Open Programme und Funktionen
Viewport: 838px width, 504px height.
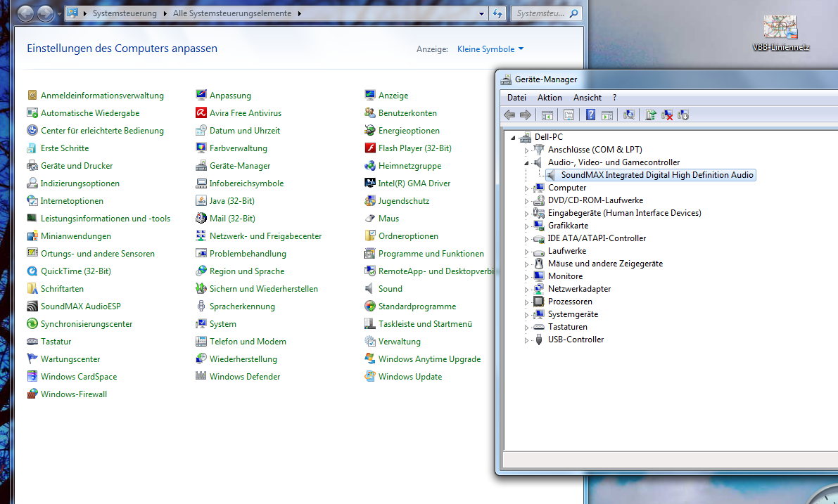(x=431, y=254)
